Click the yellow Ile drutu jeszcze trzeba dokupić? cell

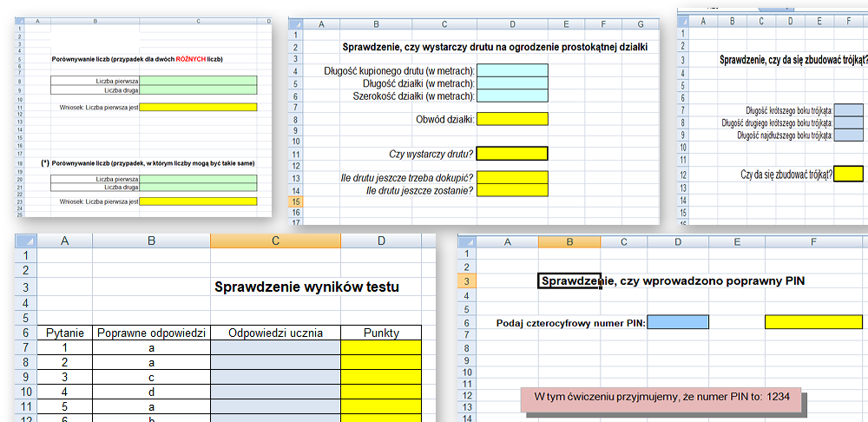(x=512, y=177)
